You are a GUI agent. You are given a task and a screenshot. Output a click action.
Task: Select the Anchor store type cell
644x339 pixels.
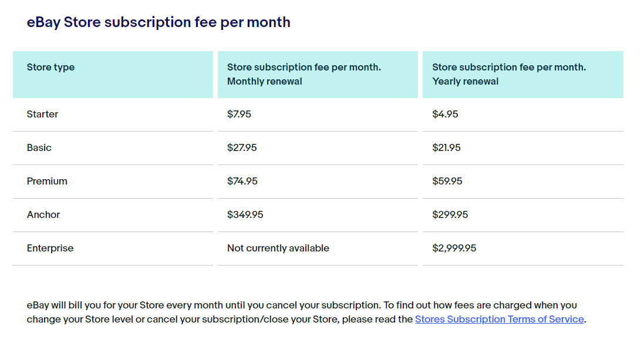tap(113, 215)
